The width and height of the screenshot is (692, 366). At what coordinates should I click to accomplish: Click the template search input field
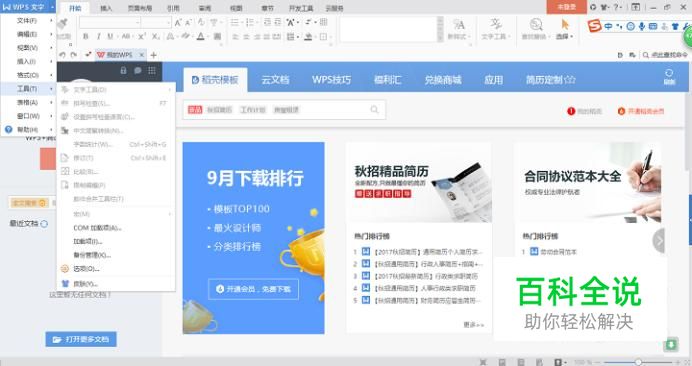284,109
